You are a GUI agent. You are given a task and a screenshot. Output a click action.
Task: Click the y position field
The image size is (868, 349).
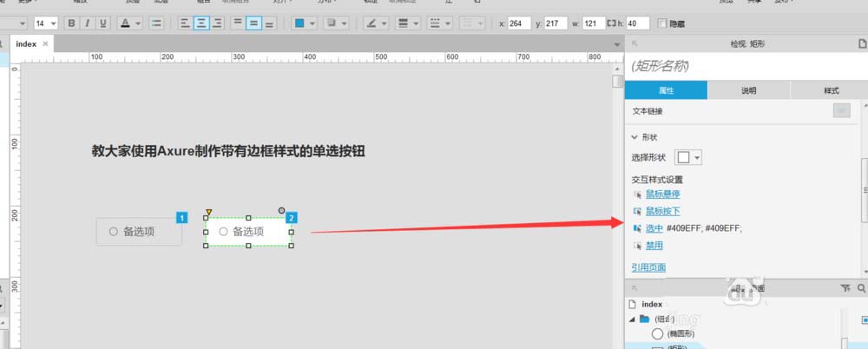pyautogui.click(x=556, y=23)
